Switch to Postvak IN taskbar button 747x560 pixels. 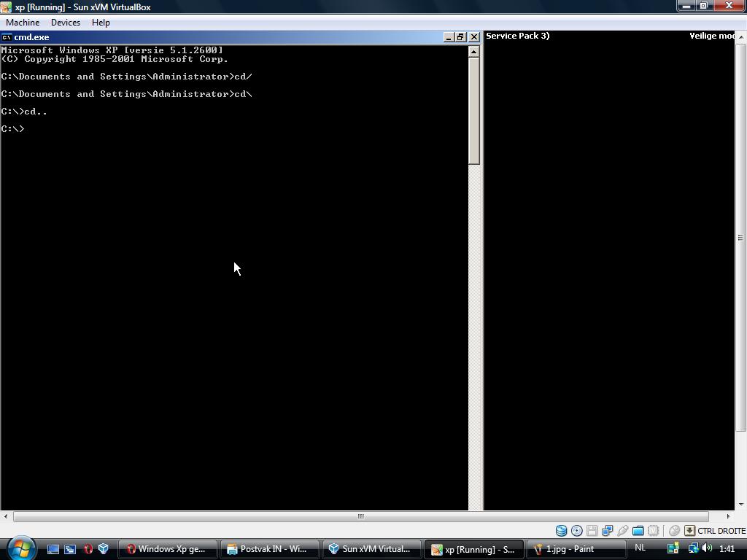click(x=270, y=549)
